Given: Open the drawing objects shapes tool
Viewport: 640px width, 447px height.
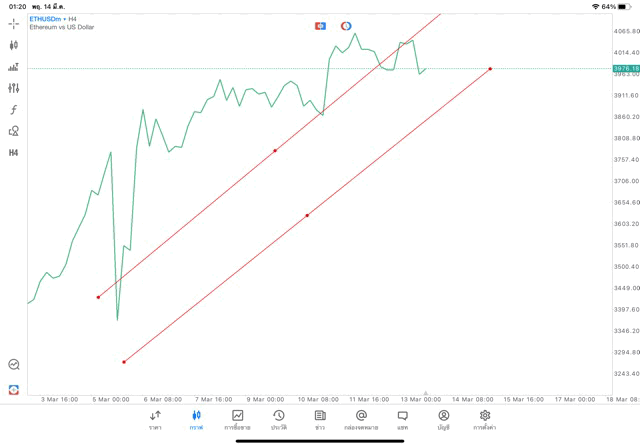Looking at the screenshot, I should 14,131.
